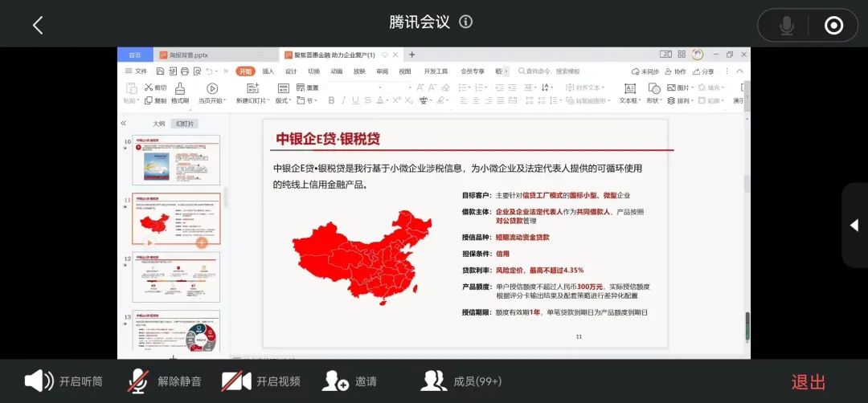The width and height of the screenshot is (868, 403).
Task: Select the 格式刷 format painter
Action: [180, 93]
